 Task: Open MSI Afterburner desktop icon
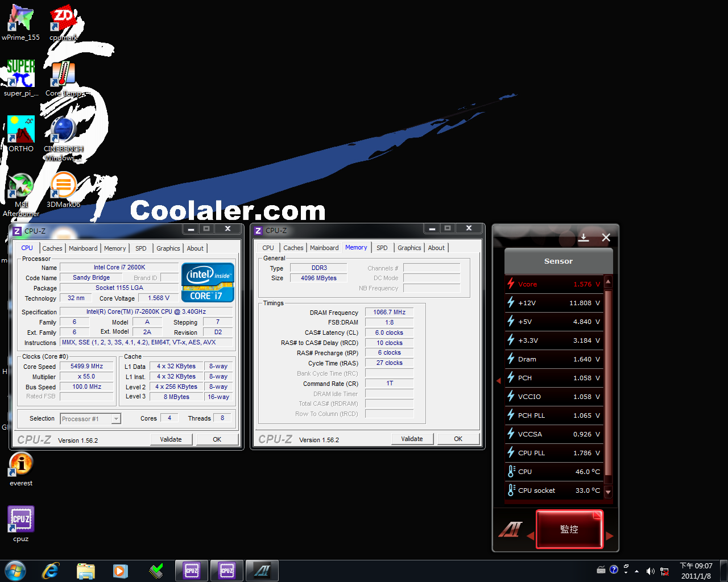pos(20,194)
